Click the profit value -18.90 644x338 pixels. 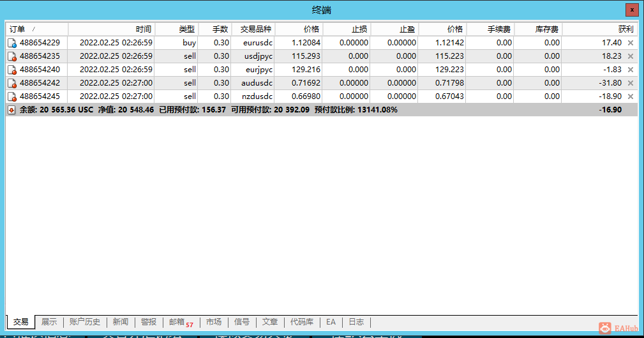pyautogui.click(x=610, y=96)
